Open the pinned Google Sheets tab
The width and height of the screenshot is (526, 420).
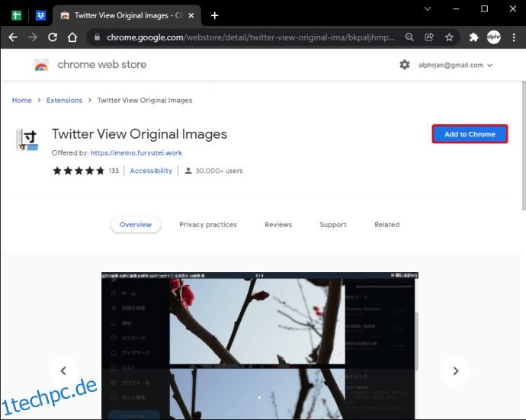tap(17, 15)
